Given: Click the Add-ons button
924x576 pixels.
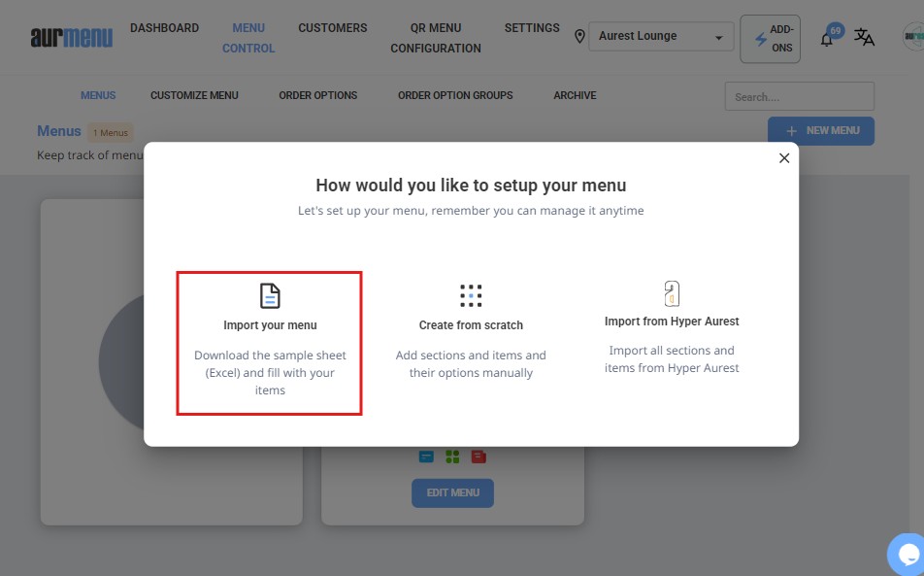Looking at the screenshot, I should [771, 39].
